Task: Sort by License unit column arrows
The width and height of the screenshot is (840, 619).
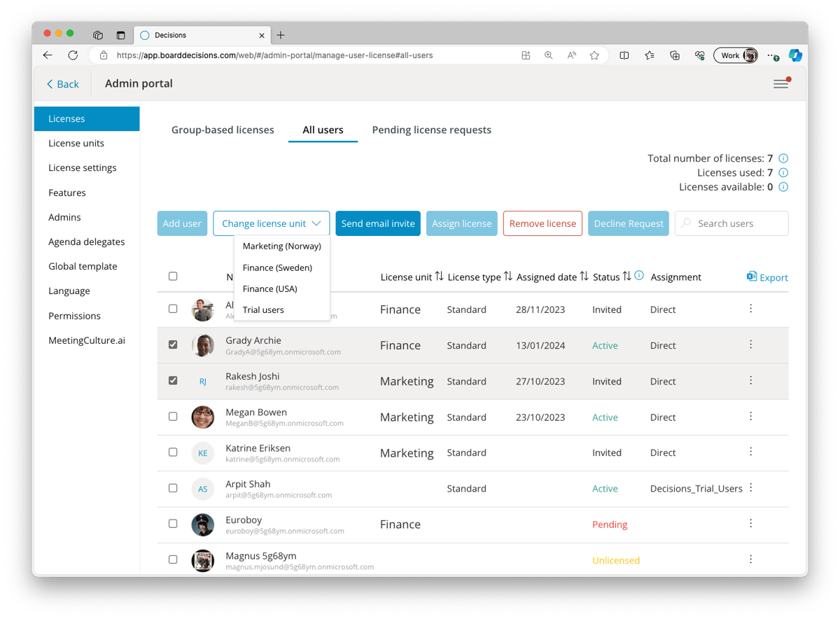Action: pyautogui.click(x=439, y=277)
